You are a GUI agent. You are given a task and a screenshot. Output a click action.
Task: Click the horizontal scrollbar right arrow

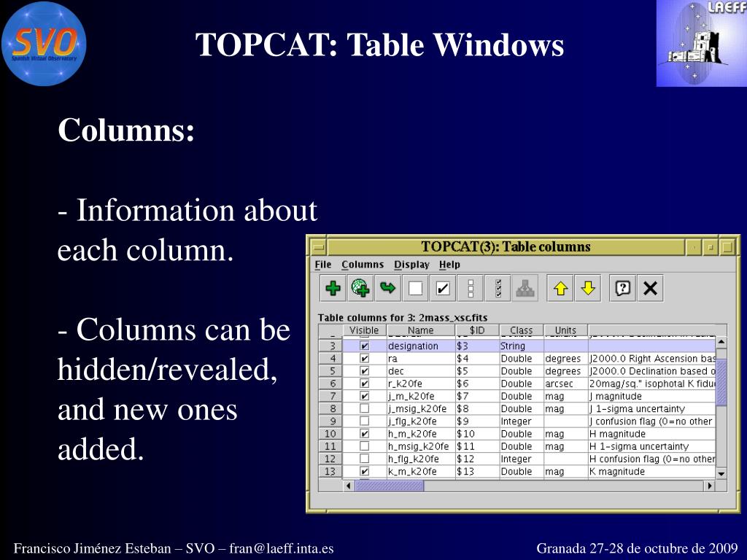tap(710, 486)
